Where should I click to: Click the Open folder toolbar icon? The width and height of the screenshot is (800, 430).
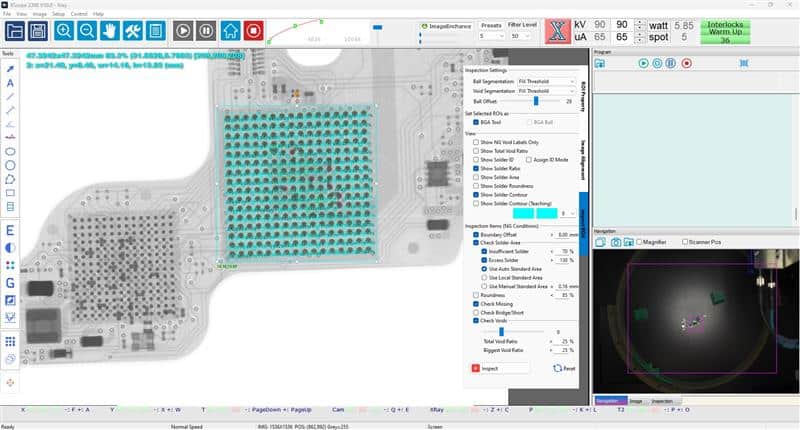pyautogui.click(x=14, y=31)
